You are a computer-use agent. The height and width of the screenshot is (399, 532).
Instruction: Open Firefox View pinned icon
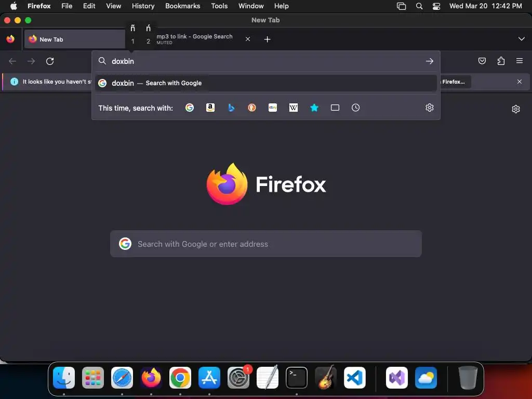pos(10,39)
